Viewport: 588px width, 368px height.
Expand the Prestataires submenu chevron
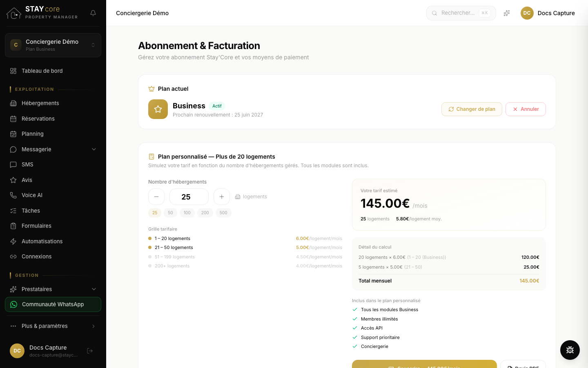point(94,289)
